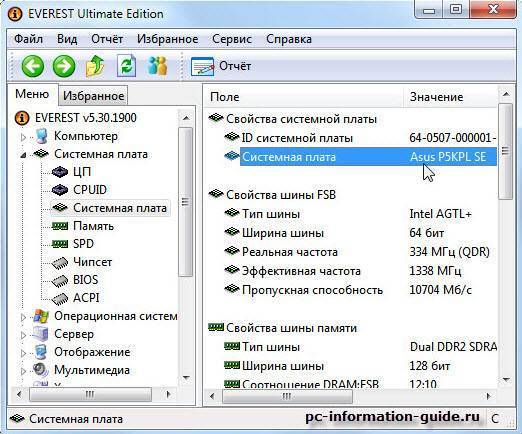Screen dimensions: 522x434
Task: Click the Отчёт report toolbar button
Action: (x=221, y=66)
